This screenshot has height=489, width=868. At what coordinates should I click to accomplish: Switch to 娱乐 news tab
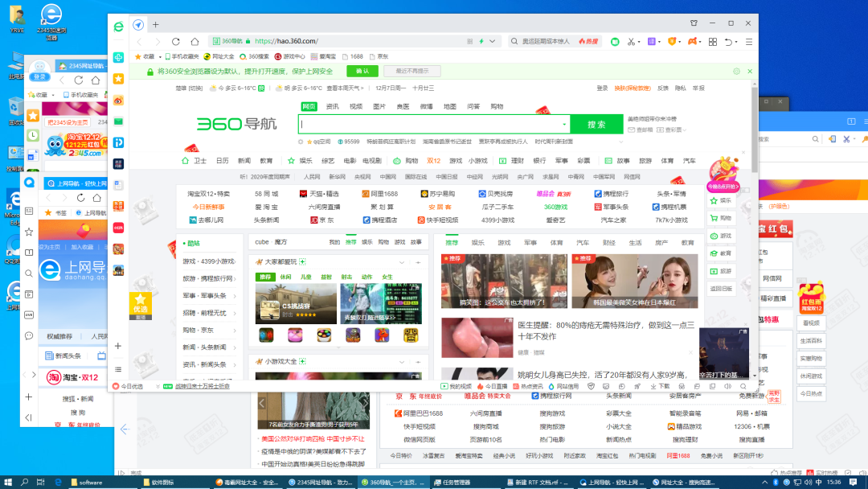coord(477,243)
